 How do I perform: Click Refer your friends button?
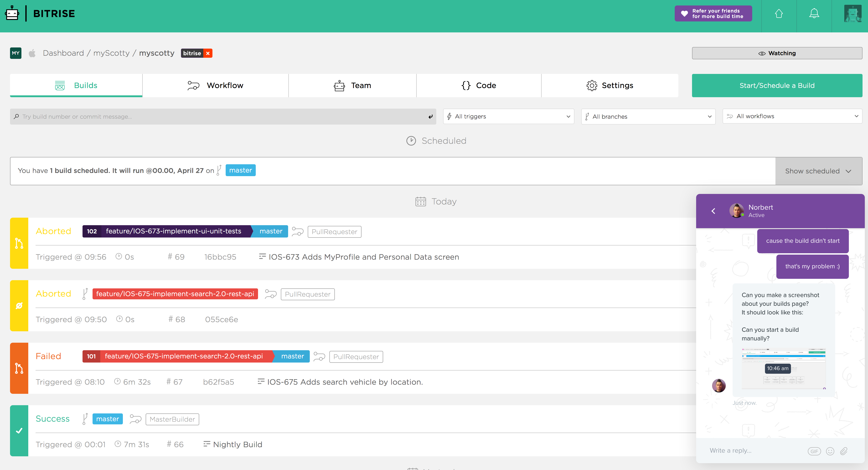pos(713,13)
